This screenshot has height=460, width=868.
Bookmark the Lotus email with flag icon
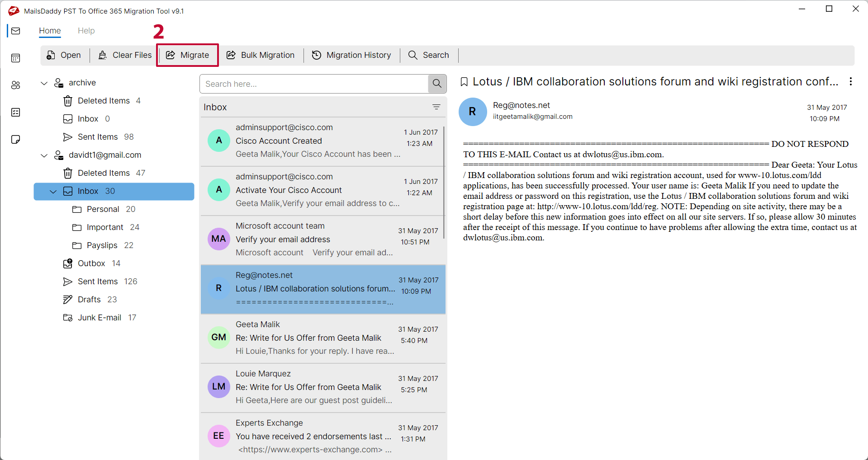point(464,82)
